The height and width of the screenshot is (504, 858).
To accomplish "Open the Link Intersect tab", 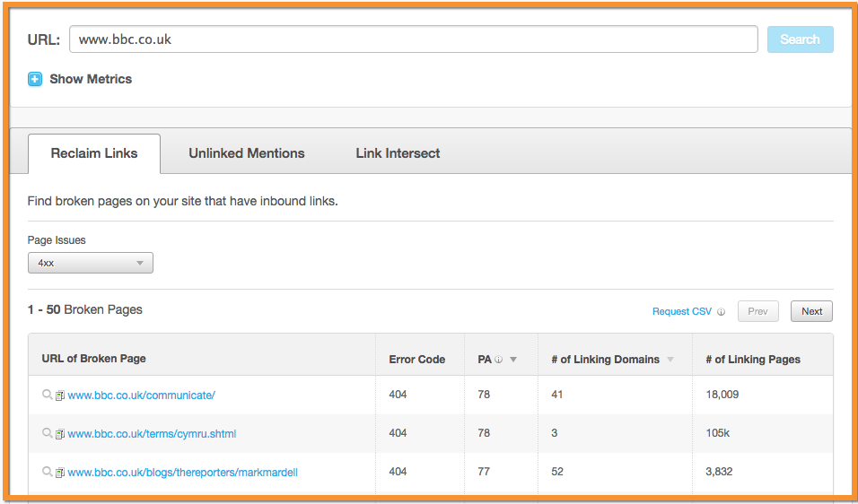I will [x=398, y=153].
